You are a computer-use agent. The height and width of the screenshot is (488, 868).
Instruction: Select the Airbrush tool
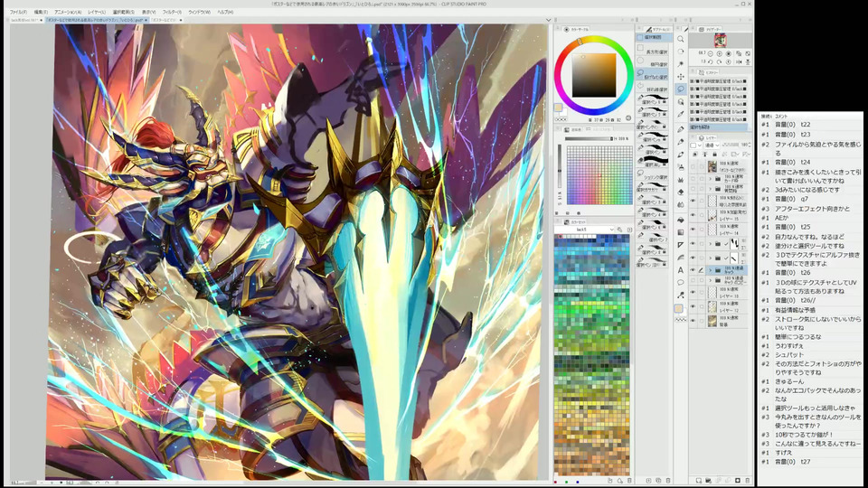click(680, 167)
